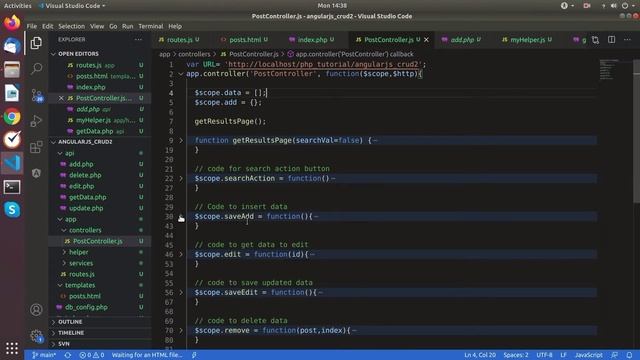Switch to the index.php tab
This screenshot has height=360, width=640.
[x=312, y=40]
